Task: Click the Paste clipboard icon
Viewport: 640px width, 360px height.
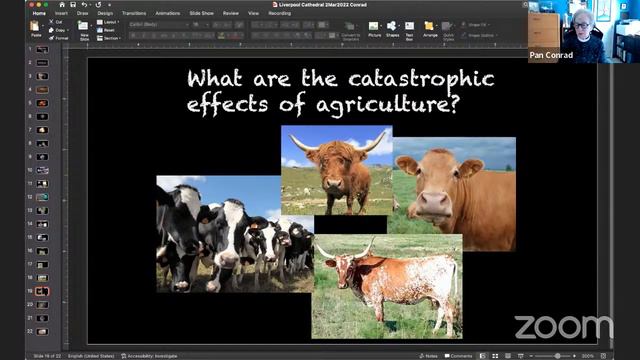Action: click(x=35, y=27)
